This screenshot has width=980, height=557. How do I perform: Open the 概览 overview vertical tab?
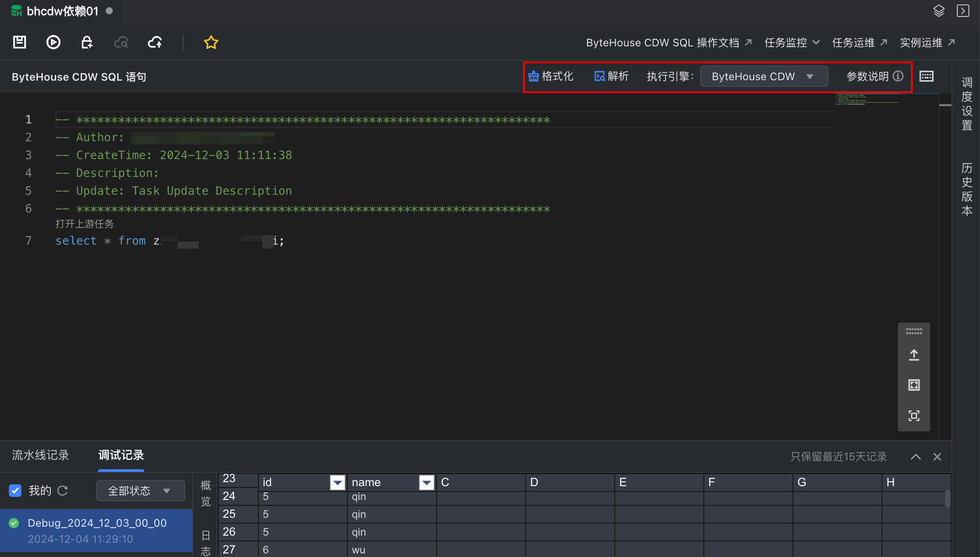click(205, 493)
